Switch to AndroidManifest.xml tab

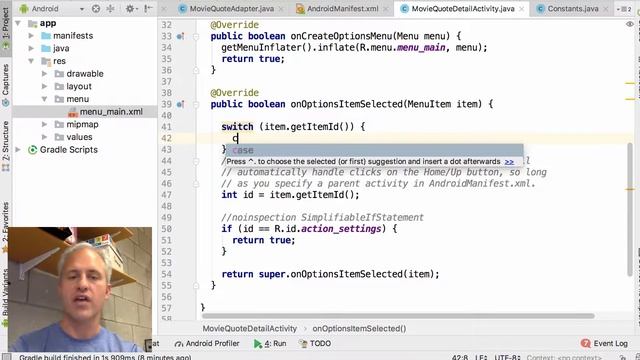tap(342, 9)
